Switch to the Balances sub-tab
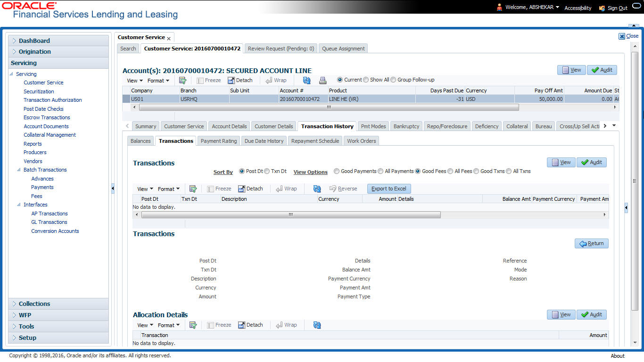Viewport: 644px width, 362px height. [x=140, y=141]
